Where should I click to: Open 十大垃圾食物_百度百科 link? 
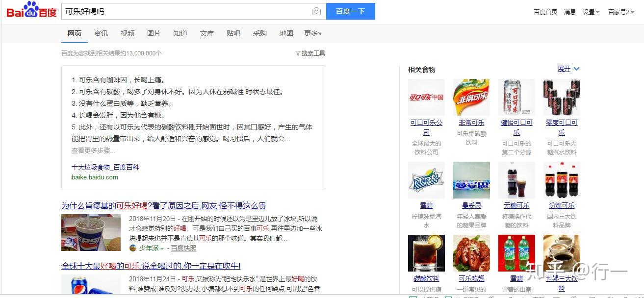click(105, 167)
